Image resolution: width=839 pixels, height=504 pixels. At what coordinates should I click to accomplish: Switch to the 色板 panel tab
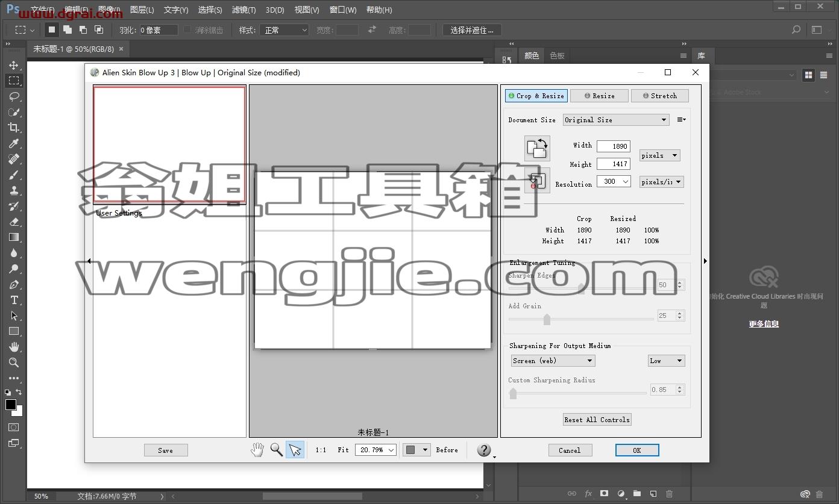point(558,55)
